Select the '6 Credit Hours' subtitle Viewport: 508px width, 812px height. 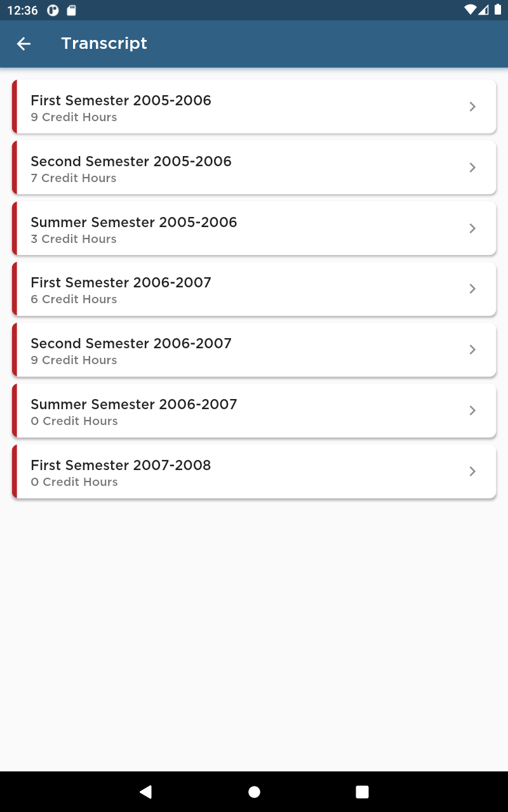(74, 299)
